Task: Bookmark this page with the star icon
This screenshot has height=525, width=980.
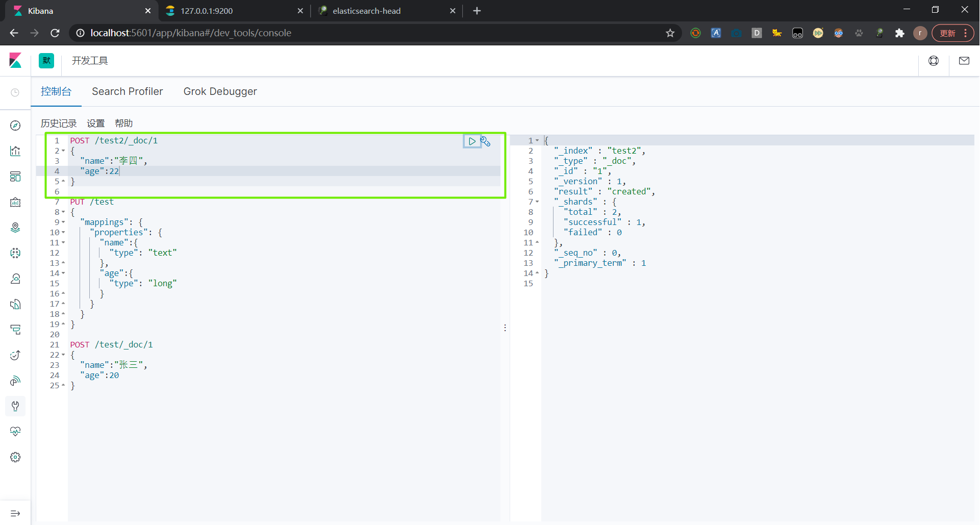Action: [670, 33]
